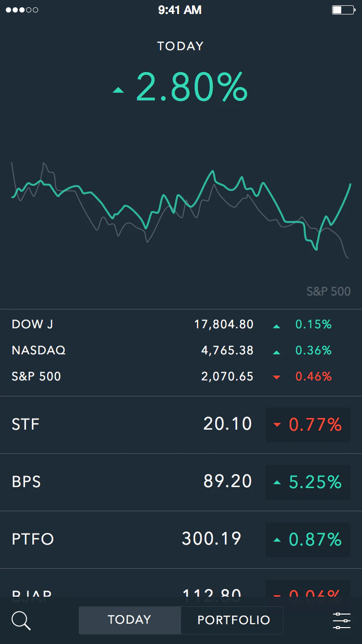Viewport: 362px width, 644px height.
Task: Open the filter settings sliders icon
Action: pyautogui.click(x=341, y=620)
